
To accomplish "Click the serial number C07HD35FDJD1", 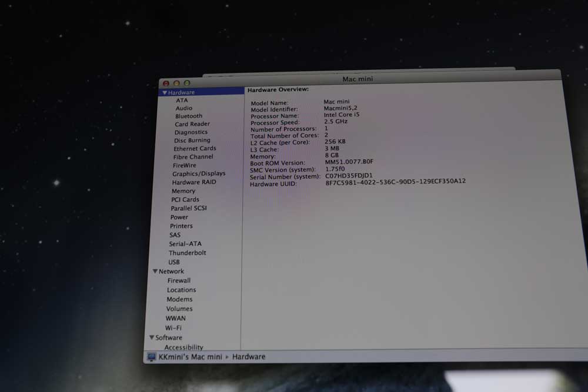I will pos(349,176).
